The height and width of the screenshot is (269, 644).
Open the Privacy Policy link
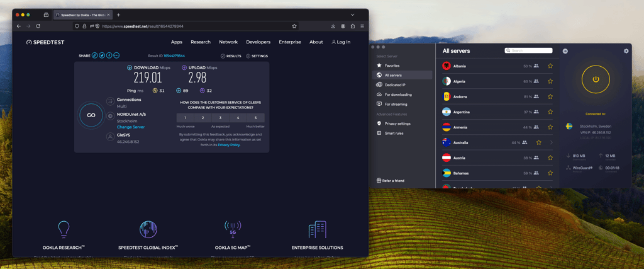click(x=229, y=145)
